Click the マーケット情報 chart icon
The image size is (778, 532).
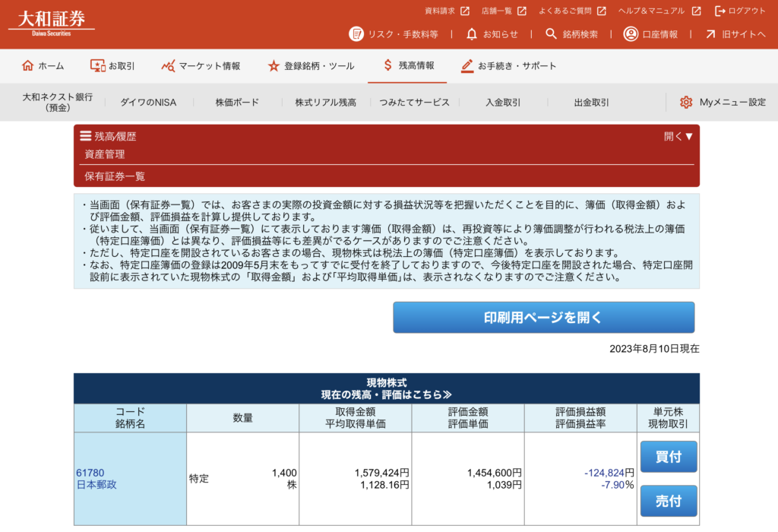click(x=168, y=65)
